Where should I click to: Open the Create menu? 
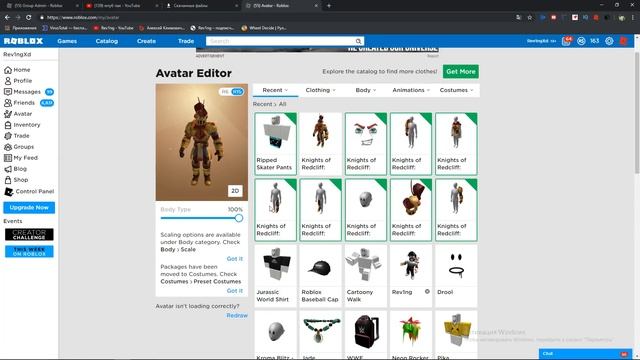tap(147, 41)
